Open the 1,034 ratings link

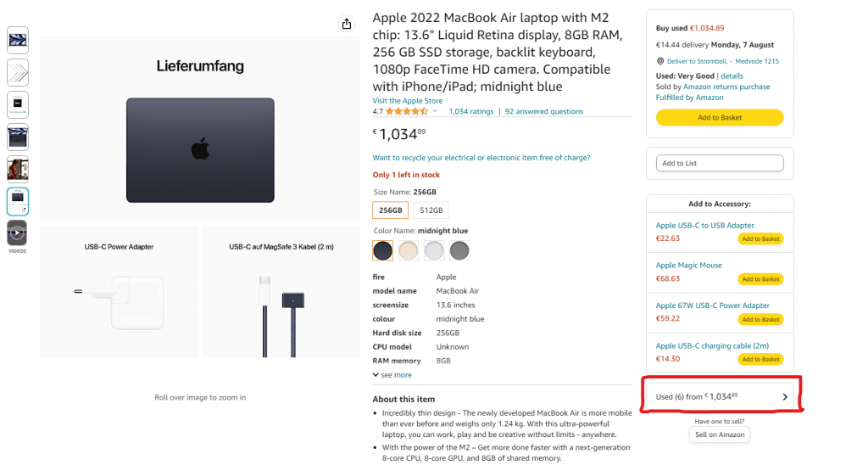(x=470, y=111)
